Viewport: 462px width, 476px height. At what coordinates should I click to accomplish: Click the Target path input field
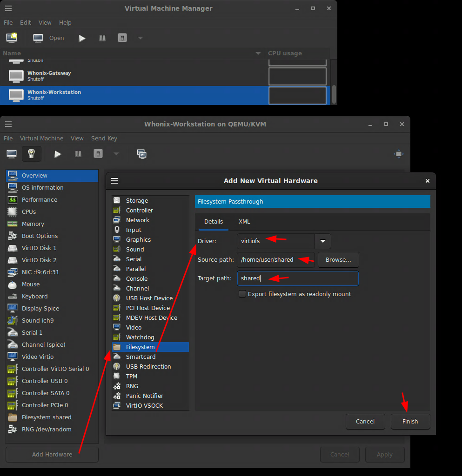298,278
